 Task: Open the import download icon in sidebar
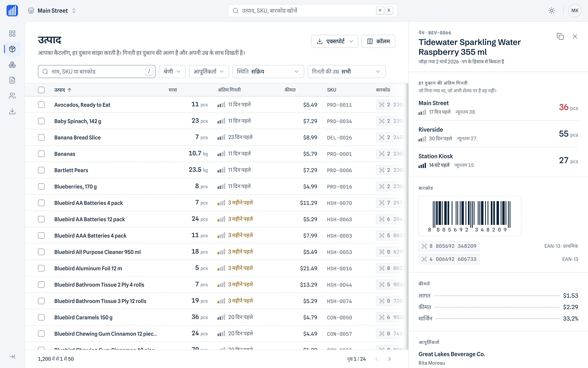[12, 111]
